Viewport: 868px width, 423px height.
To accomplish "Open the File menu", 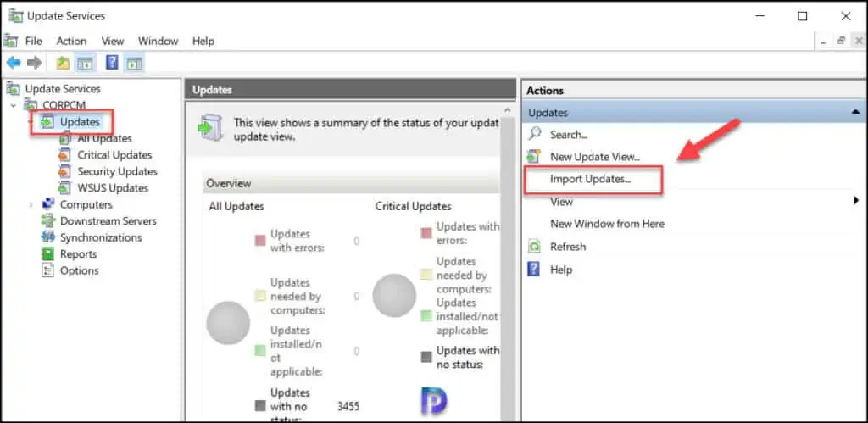I will coord(33,41).
